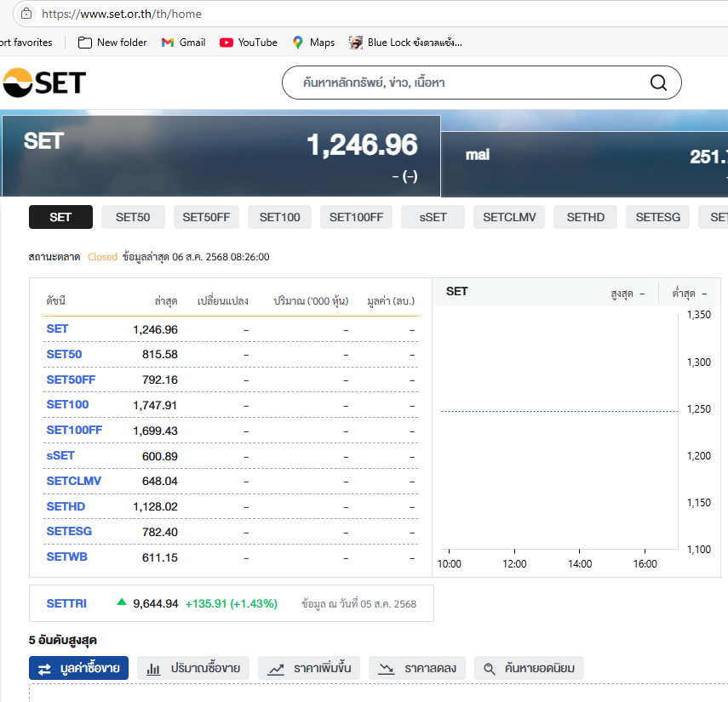Viewport: 728px width, 702px height.
Task: Click the magnifier icon on ค้นหายอดนิยม
Action: point(490,669)
